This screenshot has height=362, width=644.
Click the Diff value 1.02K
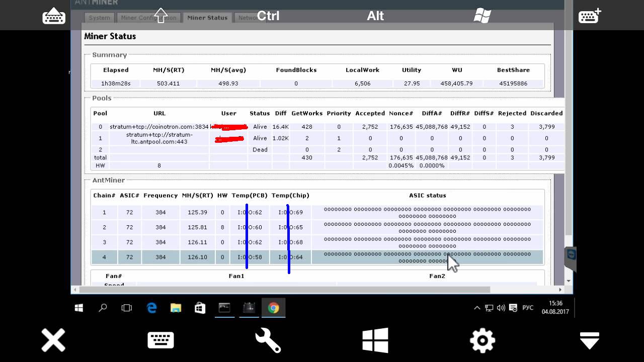pos(280,138)
